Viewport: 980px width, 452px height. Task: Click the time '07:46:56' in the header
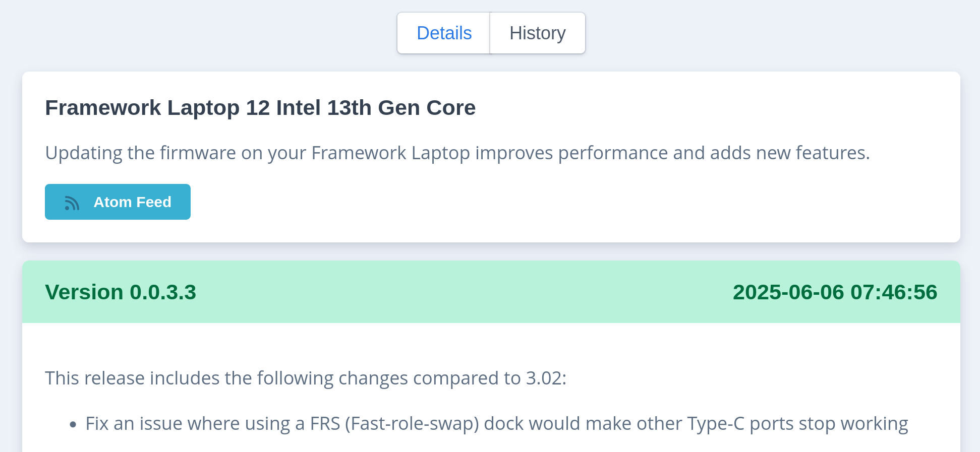(894, 292)
